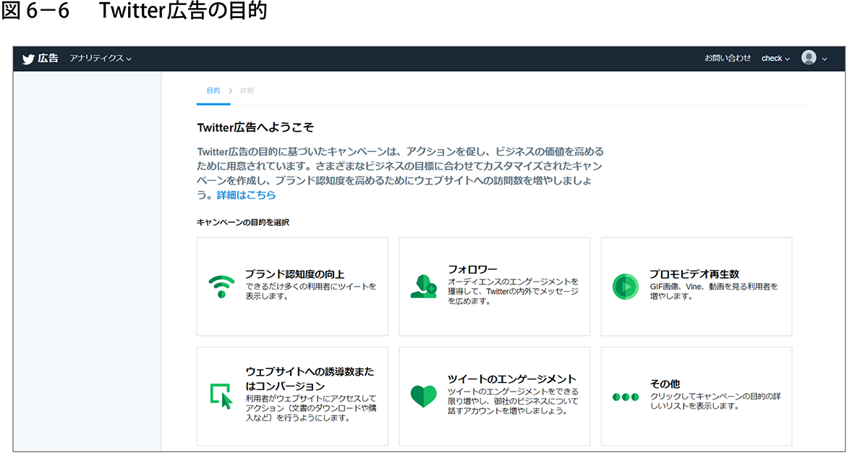The image size is (868, 456).
Task: Pick ツイートのエンゲージメント campaign heading
Action: click(x=511, y=379)
